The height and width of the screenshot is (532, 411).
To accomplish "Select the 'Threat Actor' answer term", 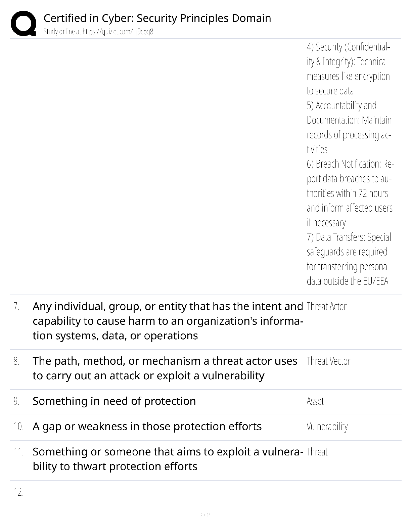I will tap(326, 306).
